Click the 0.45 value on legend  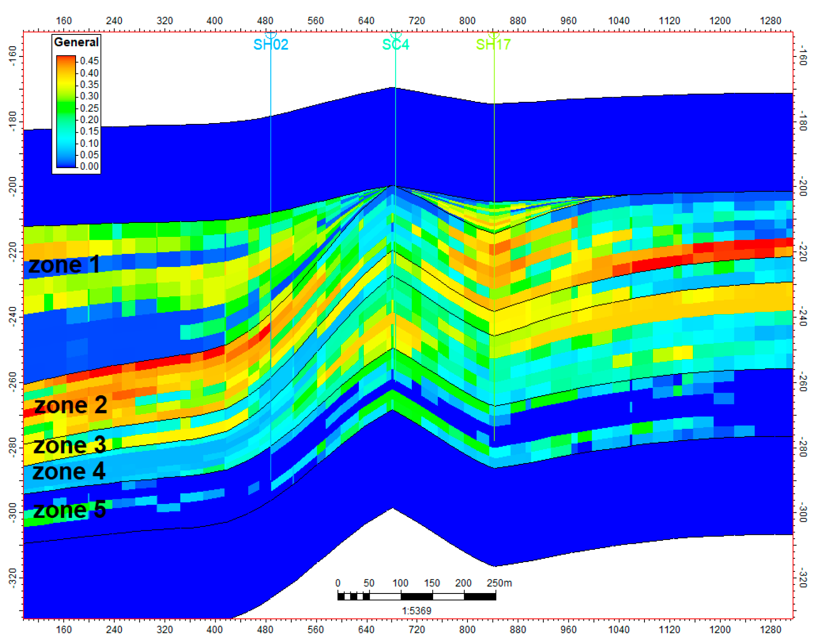click(x=89, y=61)
